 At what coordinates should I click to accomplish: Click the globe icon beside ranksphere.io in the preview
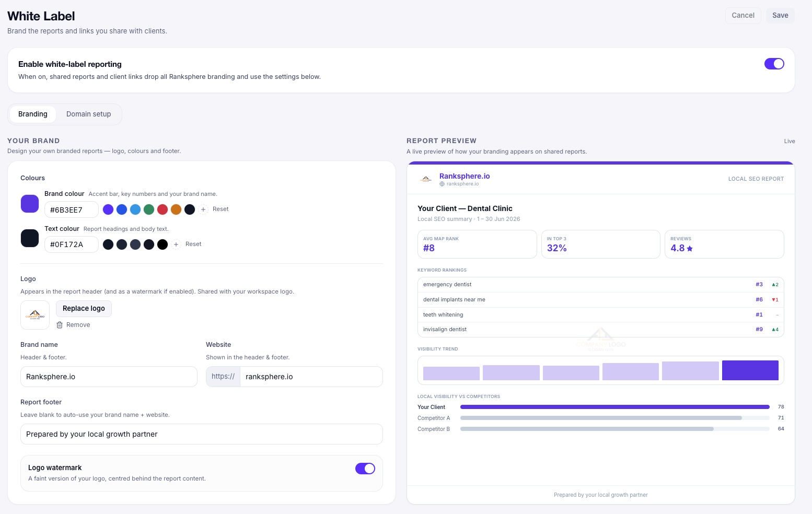(442, 184)
